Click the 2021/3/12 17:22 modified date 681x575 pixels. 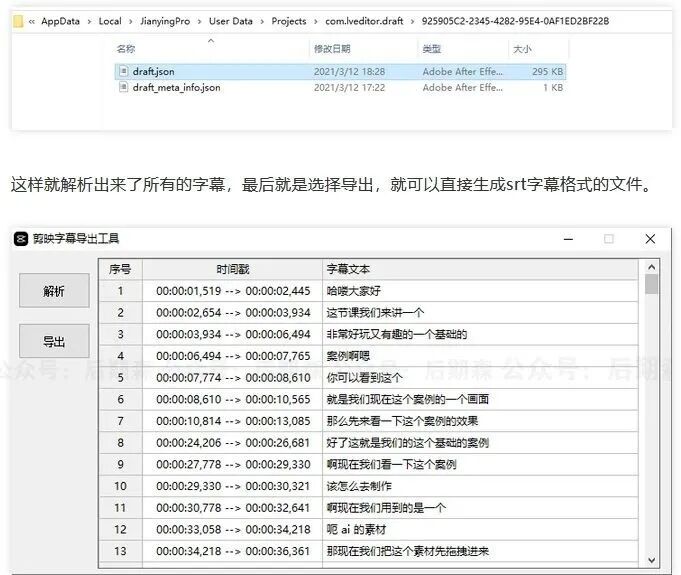pyautogui.click(x=350, y=87)
